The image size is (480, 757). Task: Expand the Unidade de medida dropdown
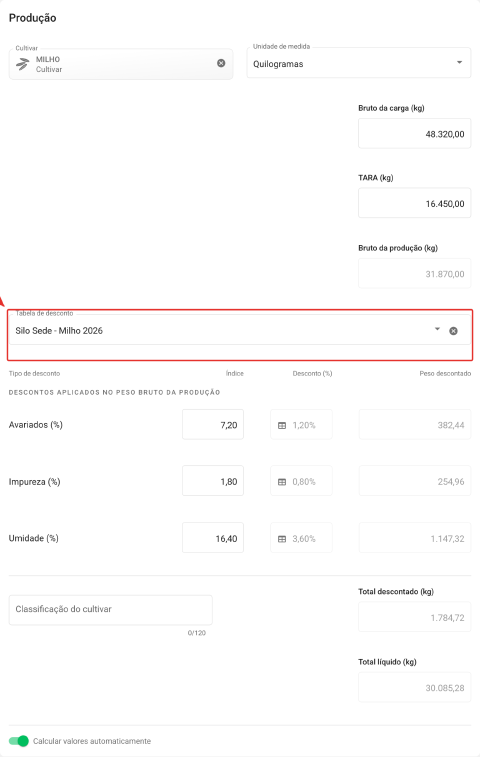pyautogui.click(x=459, y=62)
